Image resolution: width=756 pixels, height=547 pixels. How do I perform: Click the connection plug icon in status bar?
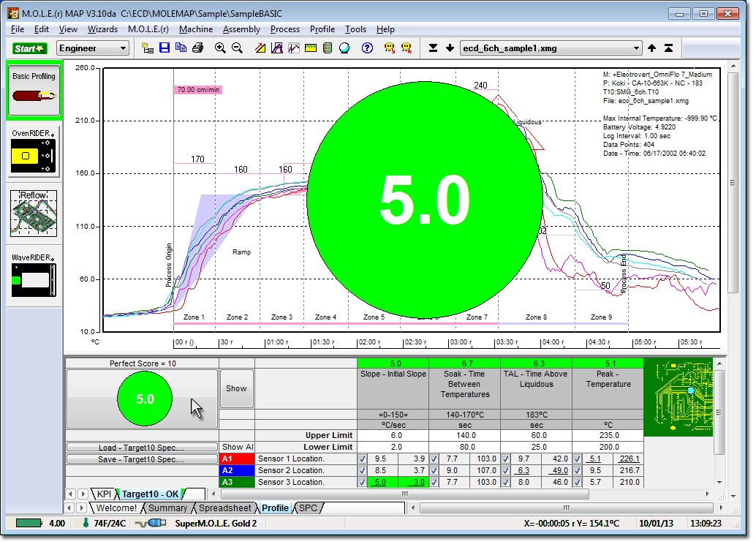151,524
